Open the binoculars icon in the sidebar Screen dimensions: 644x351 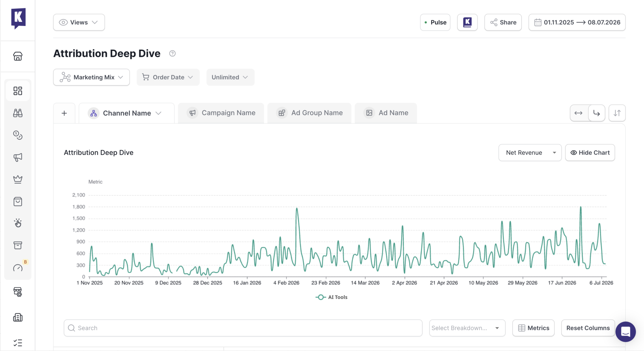click(18, 113)
